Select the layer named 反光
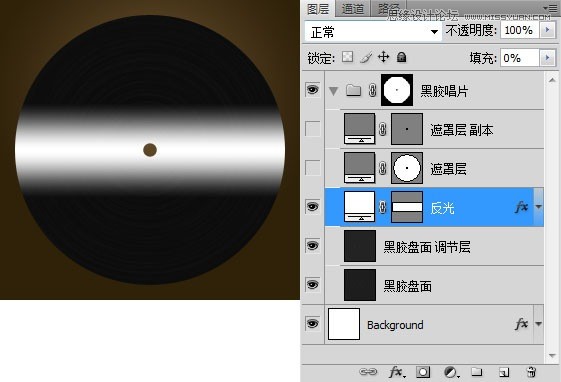Image resolution: width=561 pixels, height=382 pixels. (443, 207)
